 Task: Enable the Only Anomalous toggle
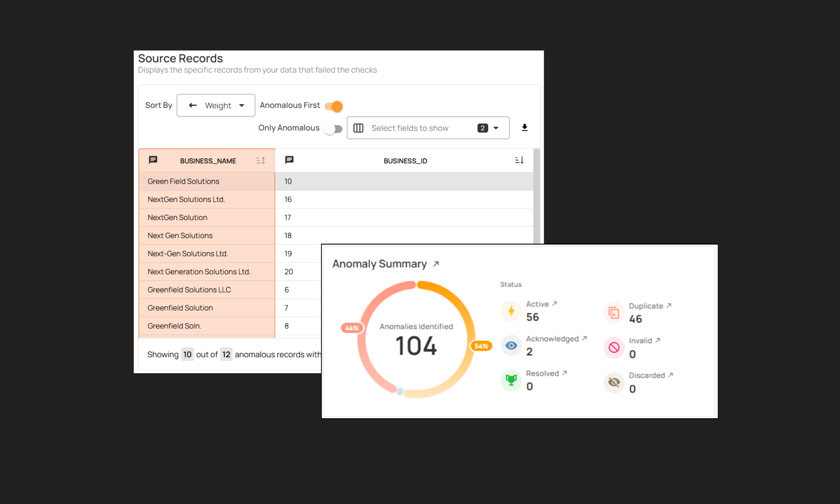coord(333,128)
